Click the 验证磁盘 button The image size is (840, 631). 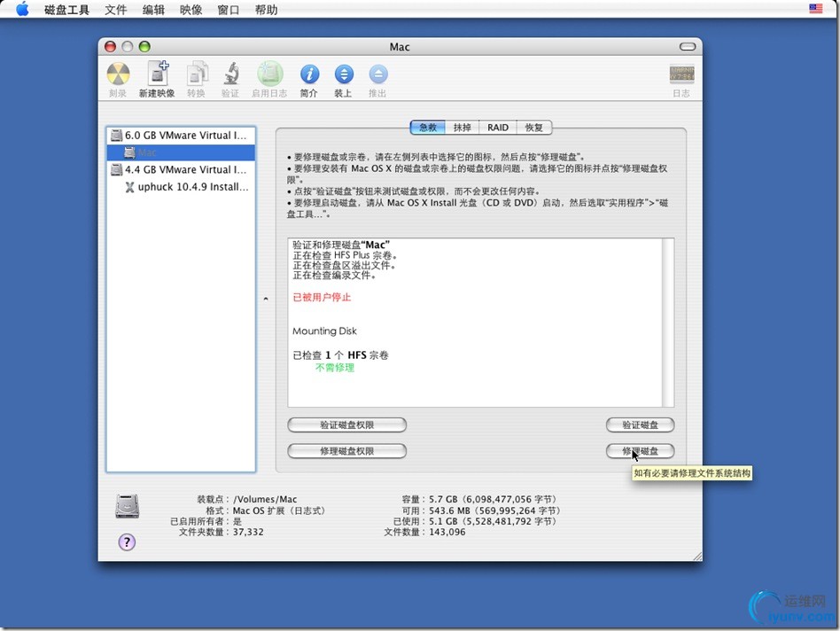tap(640, 425)
